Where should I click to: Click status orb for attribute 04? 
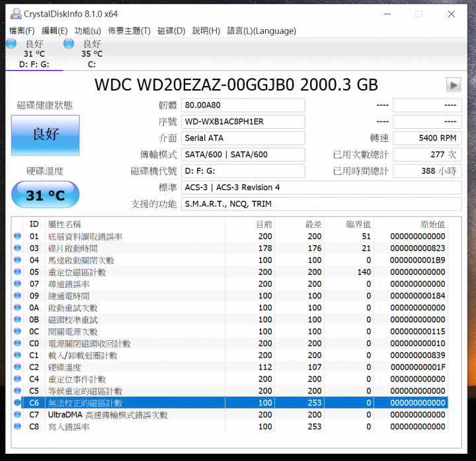click(17, 260)
